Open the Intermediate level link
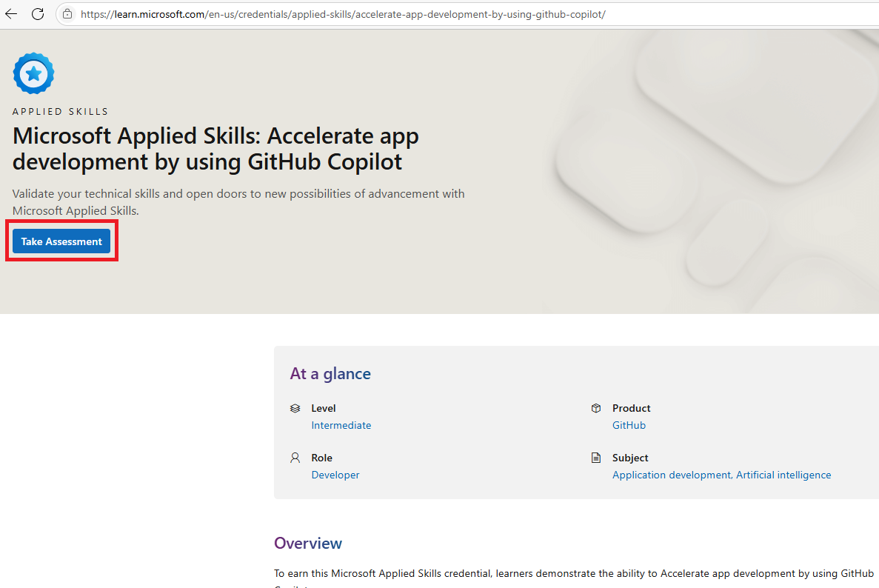 coord(341,425)
